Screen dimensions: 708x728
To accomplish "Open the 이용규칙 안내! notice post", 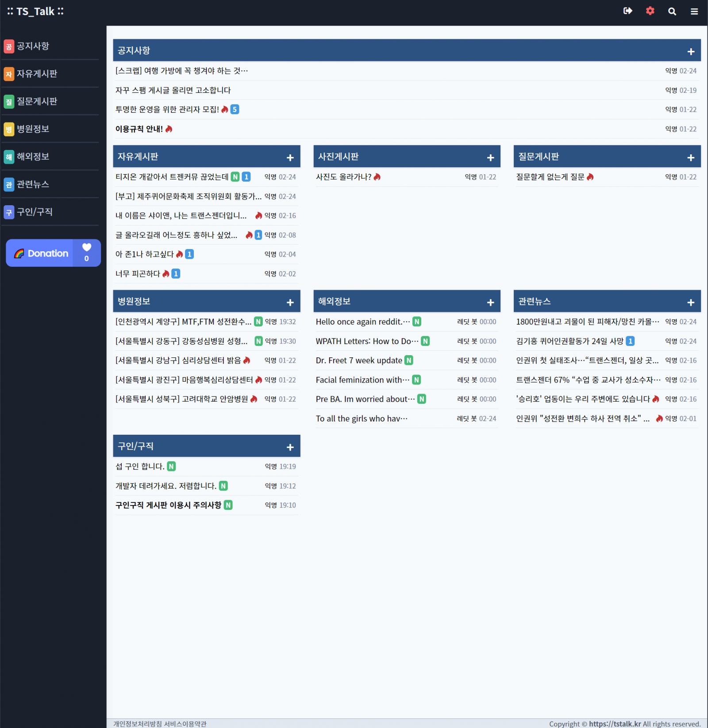I will [x=139, y=129].
